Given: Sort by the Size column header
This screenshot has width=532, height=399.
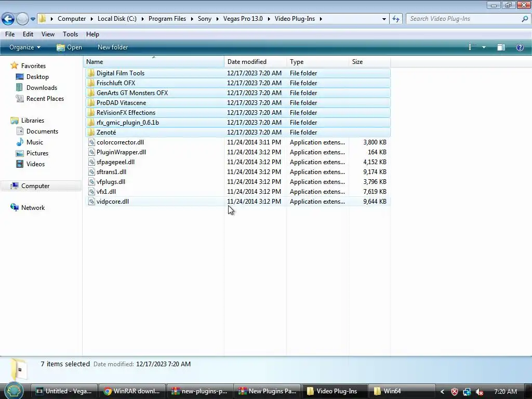Looking at the screenshot, I should tap(369, 62).
